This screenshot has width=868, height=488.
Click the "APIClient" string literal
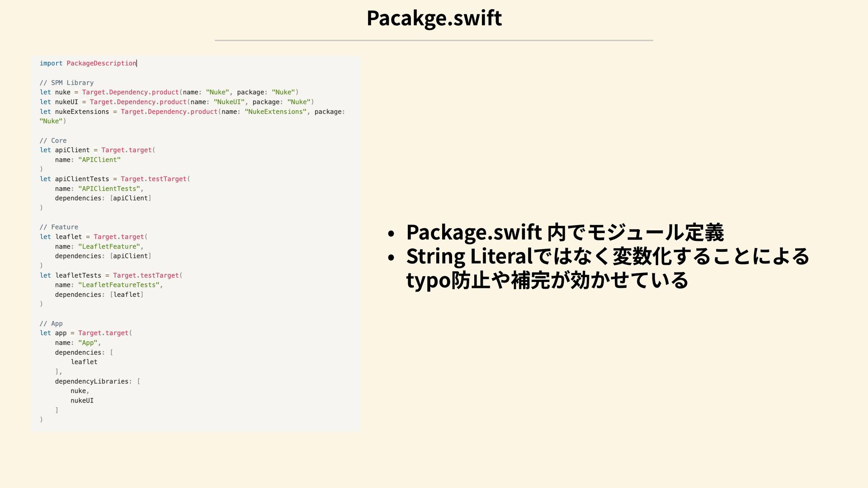click(99, 160)
